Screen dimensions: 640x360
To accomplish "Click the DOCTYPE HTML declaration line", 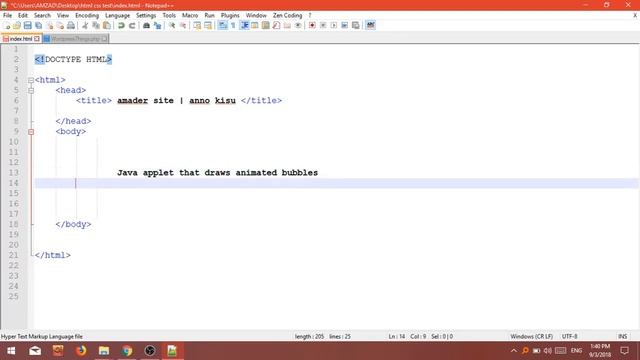I will pyautogui.click(x=73, y=60).
